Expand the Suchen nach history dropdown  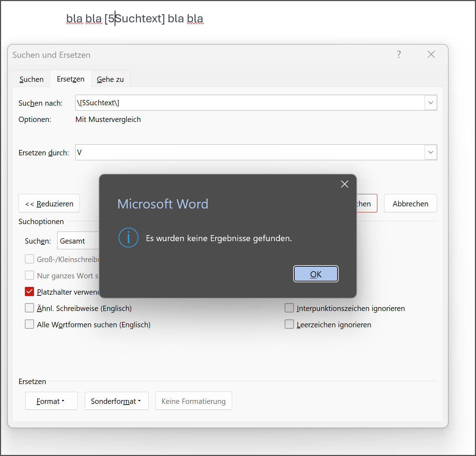click(x=431, y=103)
